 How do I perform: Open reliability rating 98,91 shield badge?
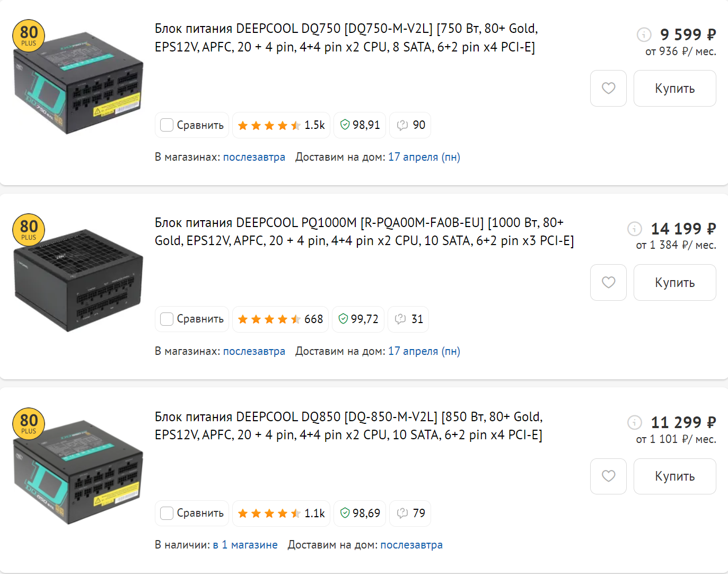point(359,125)
